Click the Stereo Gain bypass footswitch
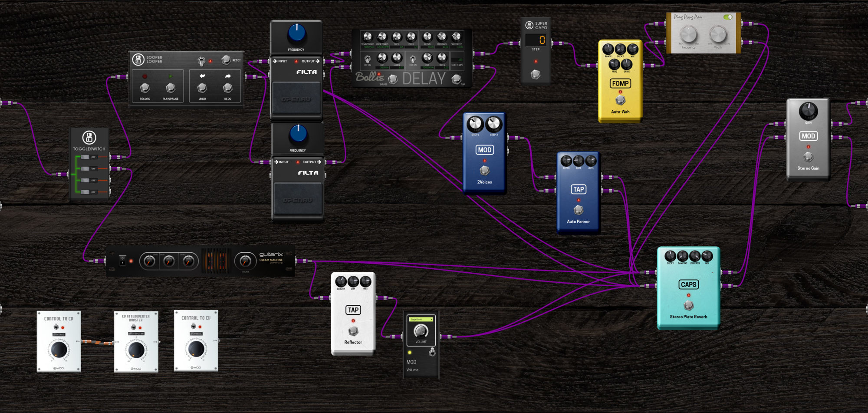Screen dimensions: 868x413 808,156
